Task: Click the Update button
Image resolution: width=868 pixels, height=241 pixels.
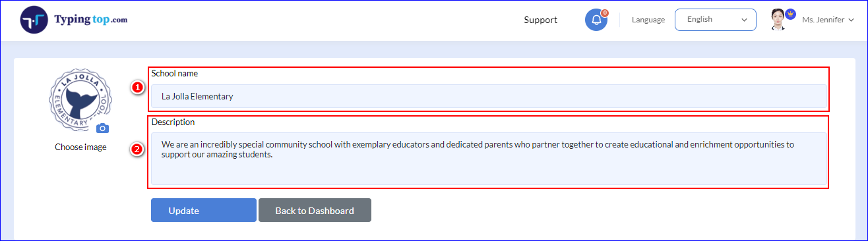Action: (x=204, y=210)
